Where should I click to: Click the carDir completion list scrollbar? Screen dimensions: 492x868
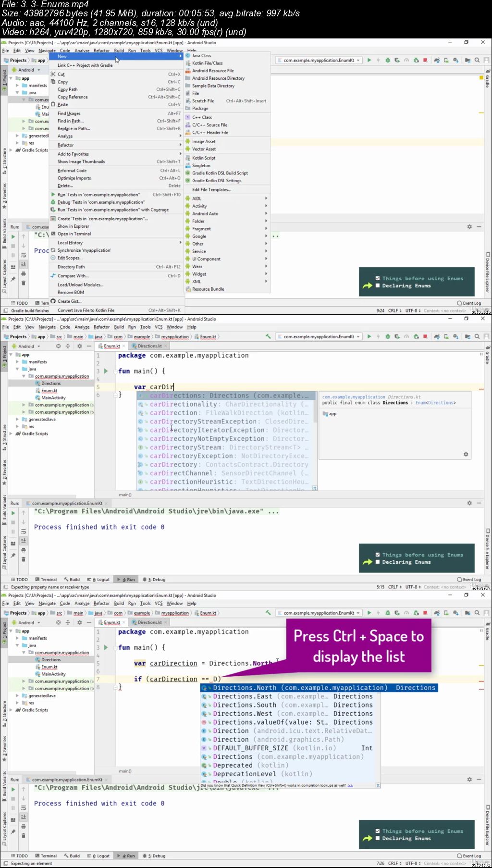coord(315,408)
